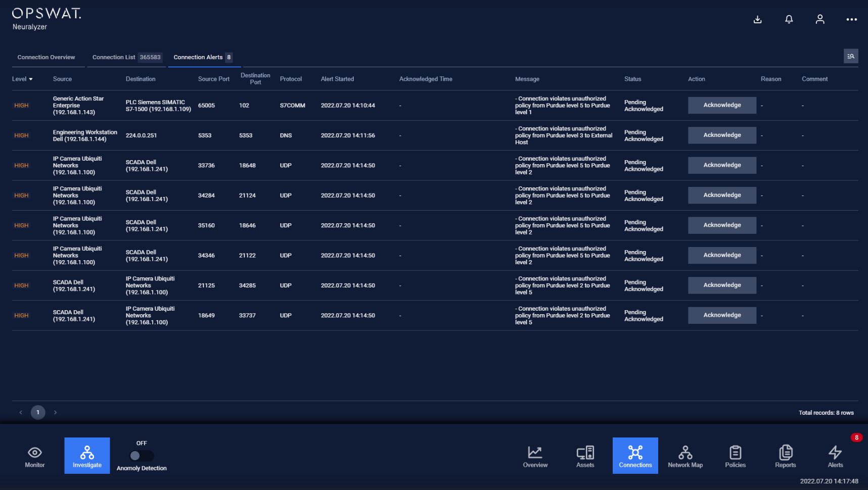Click the Status column header
868x490 pixels.
coord(632,79)
